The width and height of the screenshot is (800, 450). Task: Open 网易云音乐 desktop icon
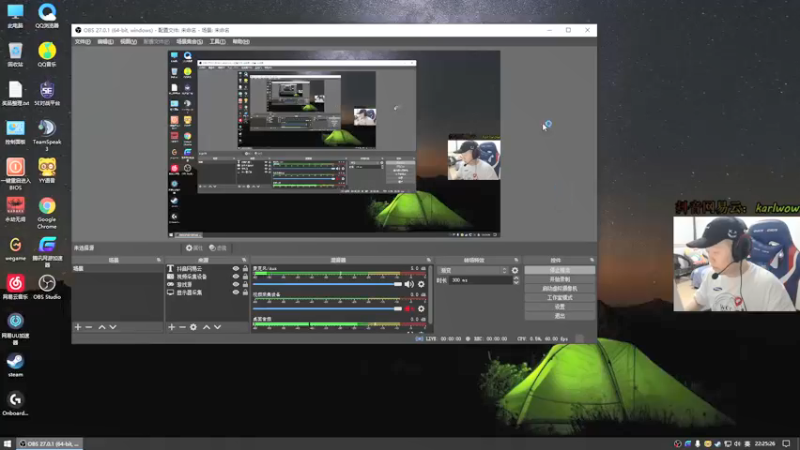[x=15, y=287]
